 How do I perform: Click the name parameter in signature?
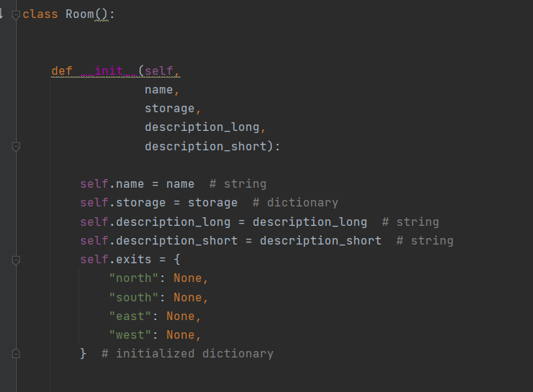(x=159, y=90)
